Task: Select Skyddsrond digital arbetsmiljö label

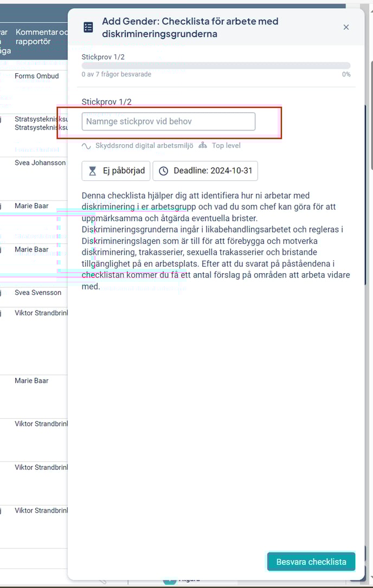Action: pyautogui.click(x=144, y=146)
